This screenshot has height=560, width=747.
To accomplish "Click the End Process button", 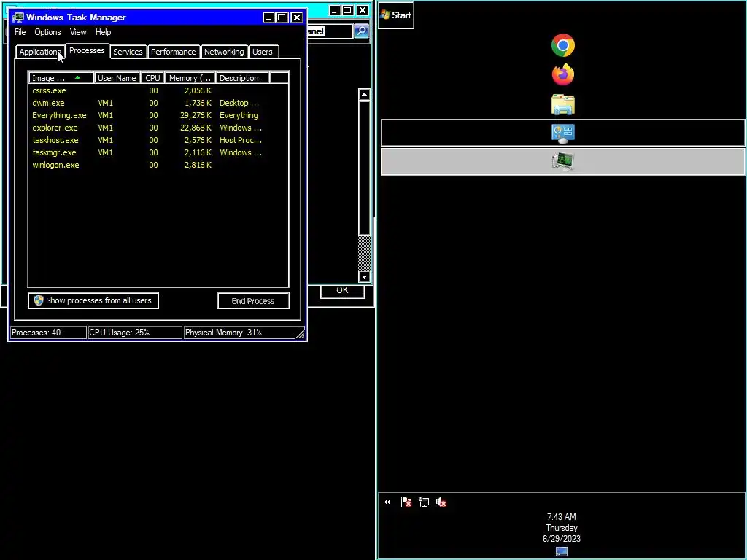I will [x=253, y=301].
